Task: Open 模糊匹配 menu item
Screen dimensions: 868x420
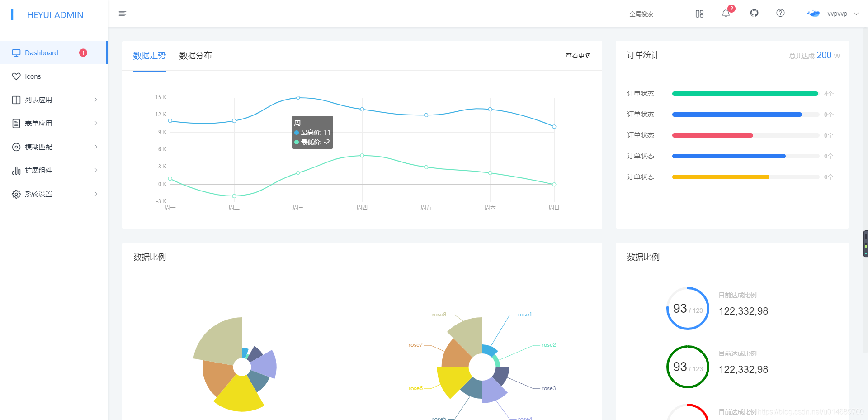Action: [54, 147]
